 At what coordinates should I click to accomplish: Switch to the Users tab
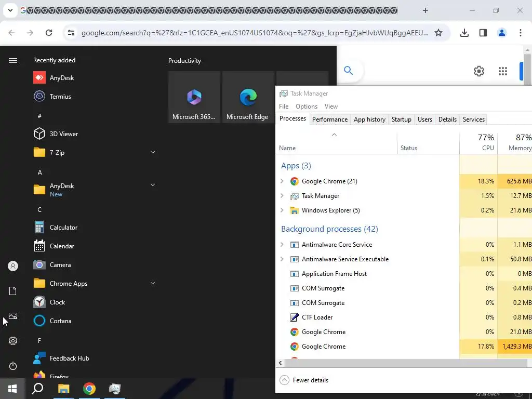click(425, 119)
